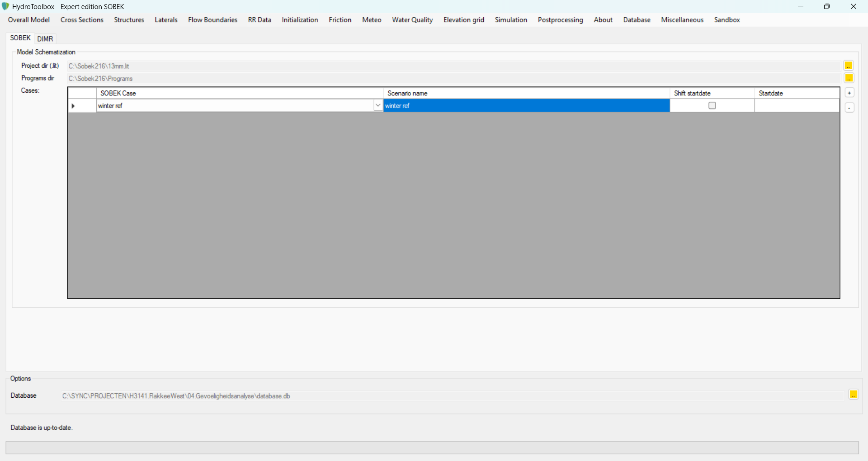This screenshot has width=868, height=461.
Task: Add a new case row with plus
Action: tap(849, 93)
